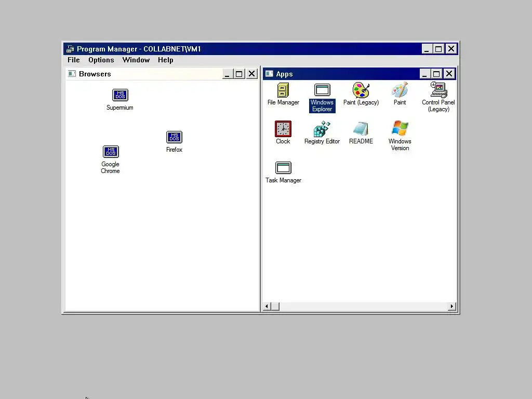Open the Help menu
This screenshot has height=399, width=532.
pyautogui.click(x=166, y=60)
